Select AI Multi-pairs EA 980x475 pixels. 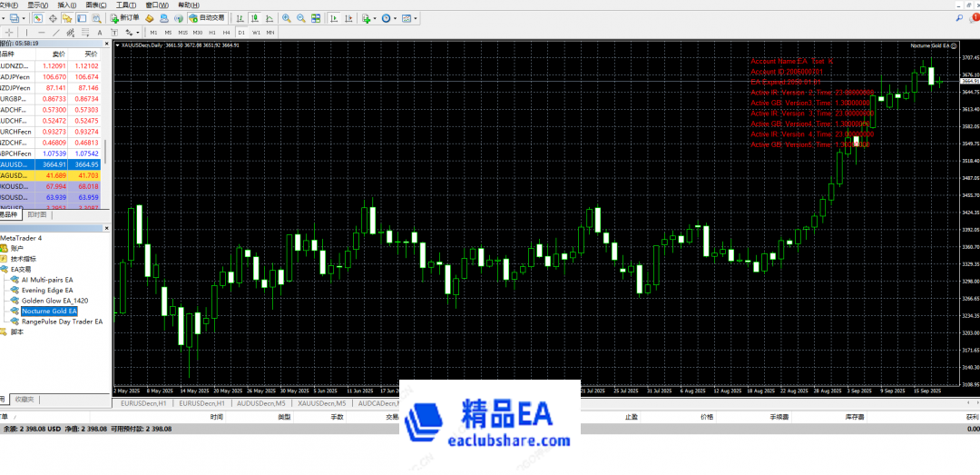click(47, 280)
